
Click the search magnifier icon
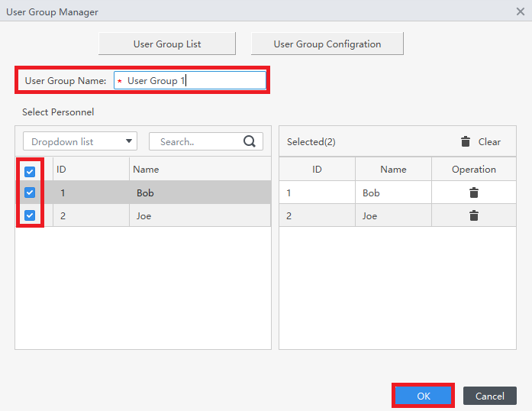[250, 141]
